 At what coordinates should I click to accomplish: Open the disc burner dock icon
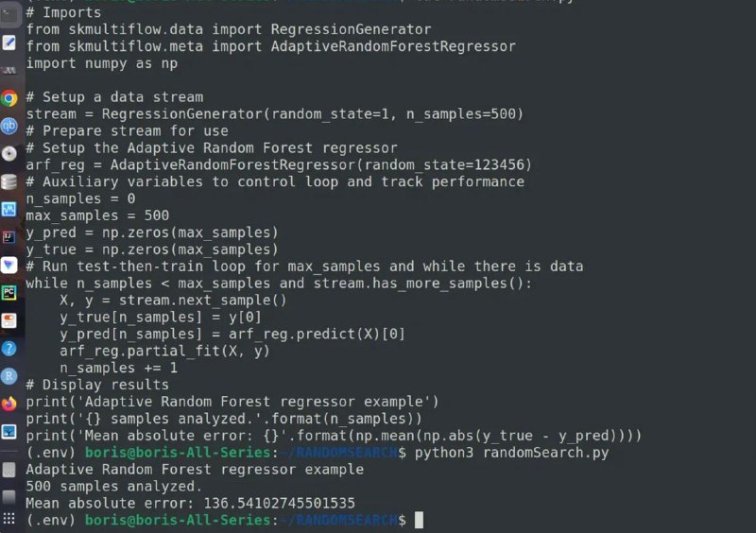(x=9, y=154)
